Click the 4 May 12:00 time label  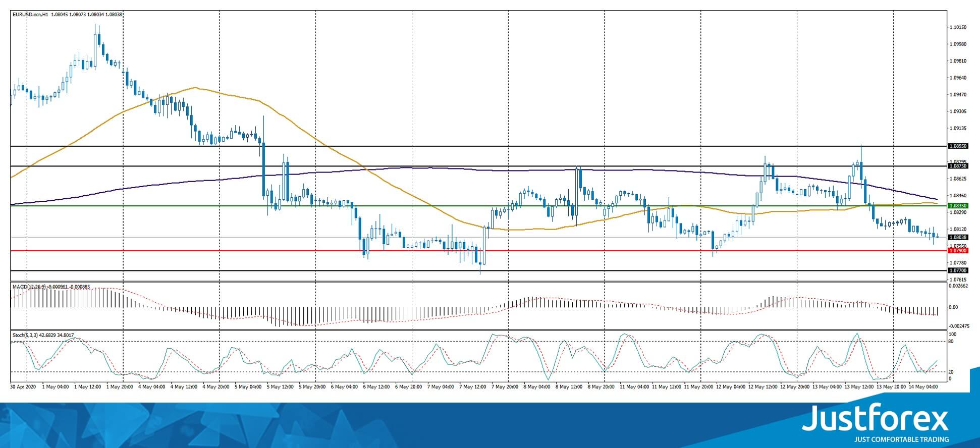tap(184, 387)
